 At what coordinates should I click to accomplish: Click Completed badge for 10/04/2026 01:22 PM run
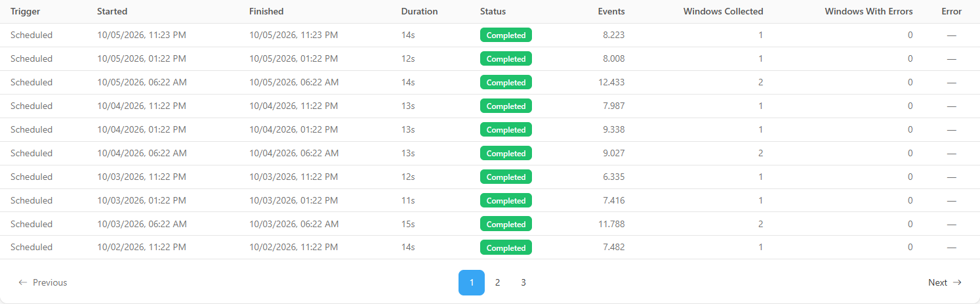pyautogui.click(x=506, y=130)
